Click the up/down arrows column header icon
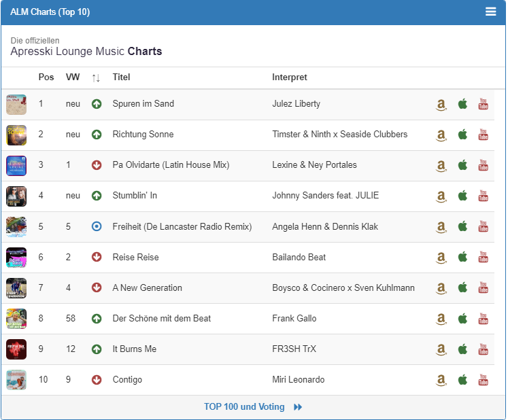 pos(96,77)
